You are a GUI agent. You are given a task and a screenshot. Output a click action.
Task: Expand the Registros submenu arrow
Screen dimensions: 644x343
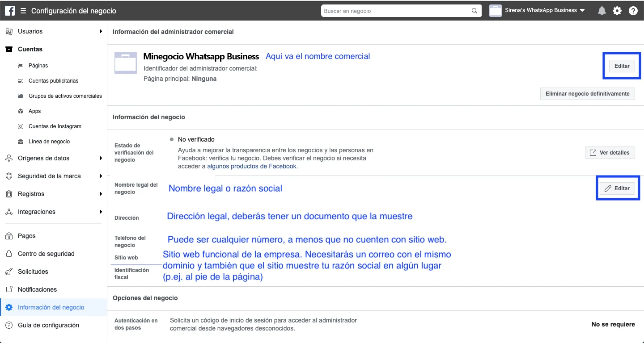tap(101, 194)
